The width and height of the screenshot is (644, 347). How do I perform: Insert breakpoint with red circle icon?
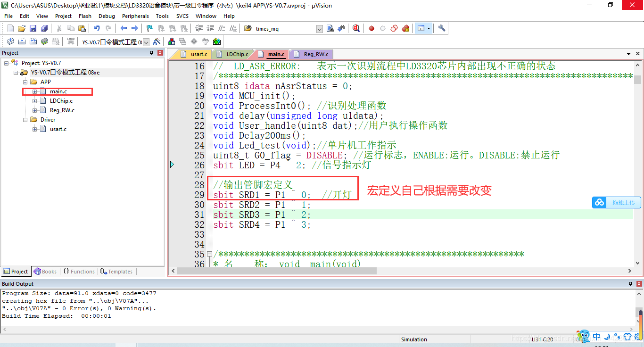[372, 28]
